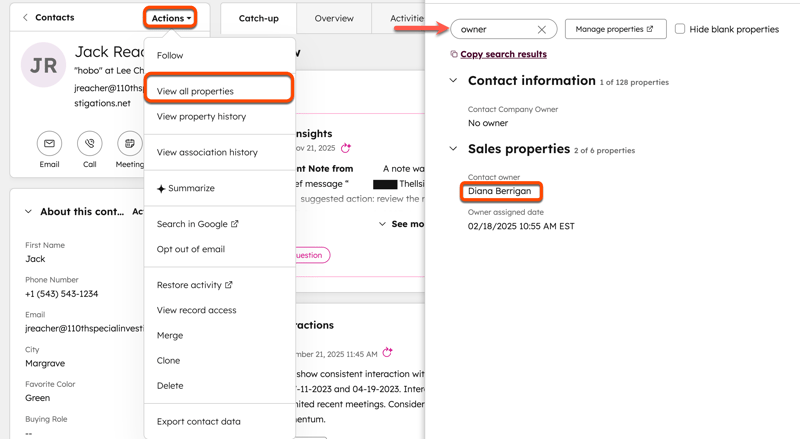Collapse the Contact information section
Screen dimensions: 800x439
pyautogui.click(x=453, y=81)
